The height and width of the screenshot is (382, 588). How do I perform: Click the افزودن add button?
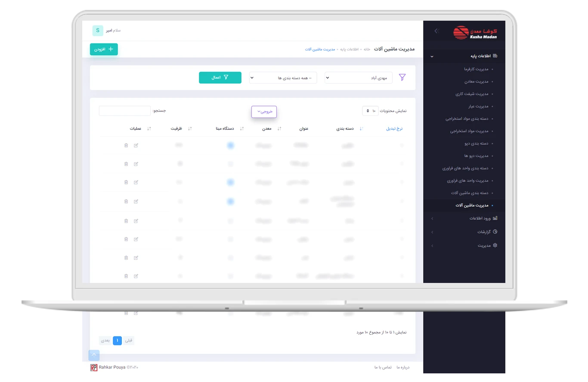coord(104,50)
